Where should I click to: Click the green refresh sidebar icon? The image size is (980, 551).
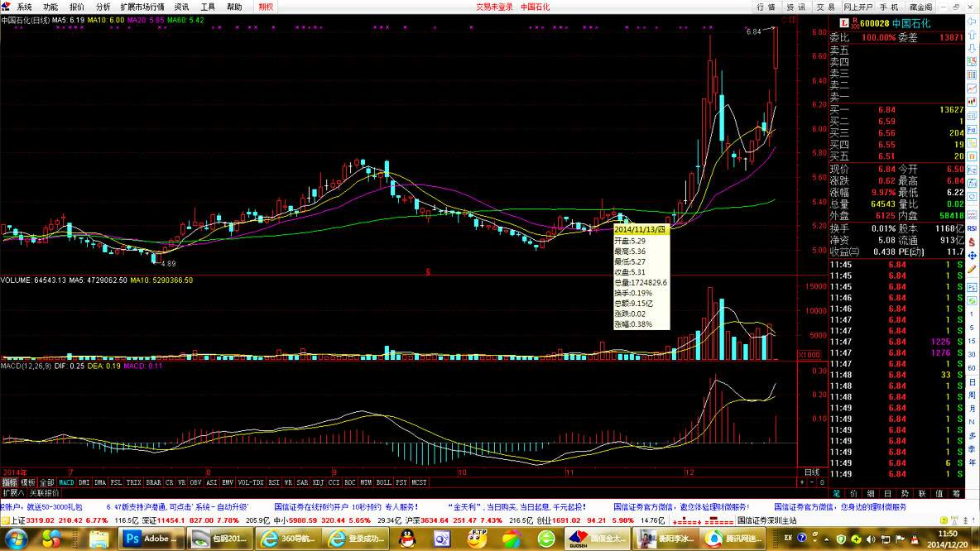pyautogui.click(x=972, y=301)
